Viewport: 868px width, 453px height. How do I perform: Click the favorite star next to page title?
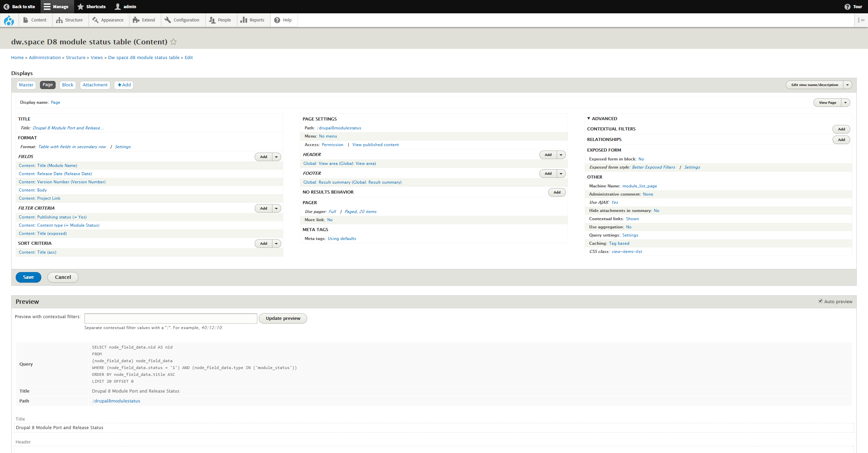click(x=173, y=42)
